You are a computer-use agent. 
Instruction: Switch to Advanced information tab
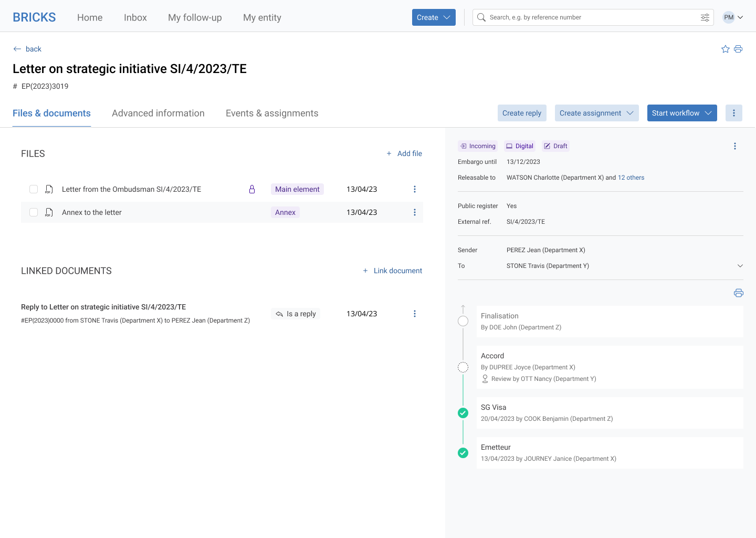coord(158,113)
